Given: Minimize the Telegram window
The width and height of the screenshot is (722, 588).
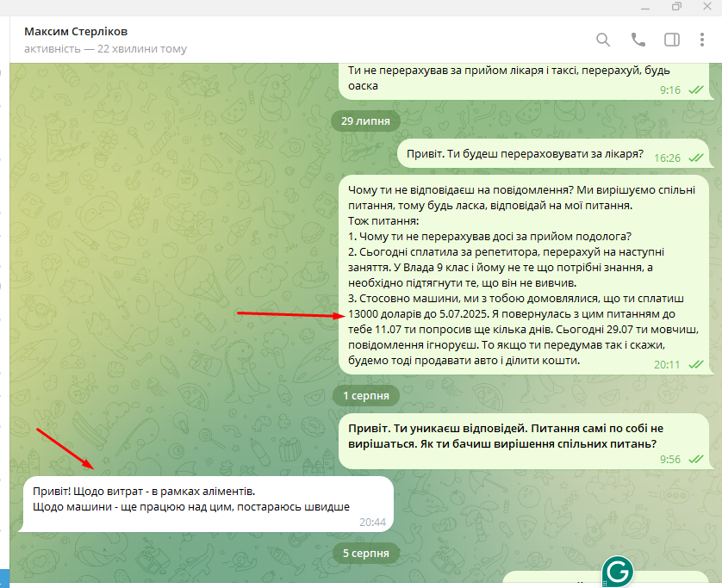Looking at the screenshot, I should click(645, 7).
